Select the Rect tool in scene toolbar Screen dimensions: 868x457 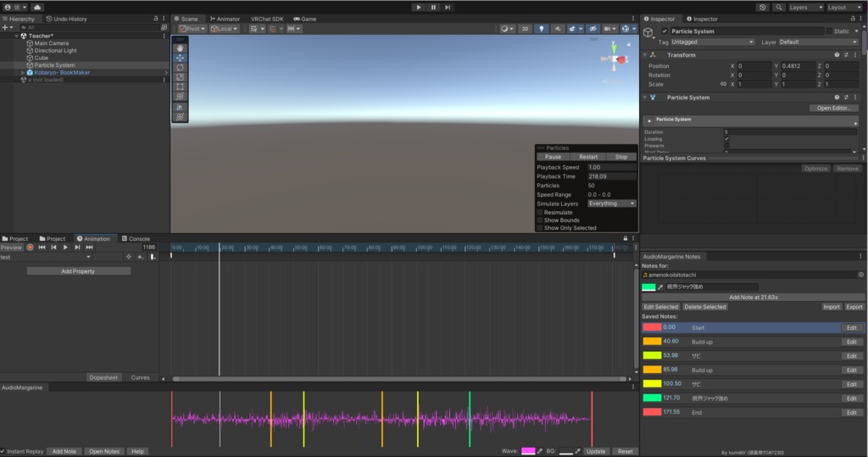tap(180, 87)
